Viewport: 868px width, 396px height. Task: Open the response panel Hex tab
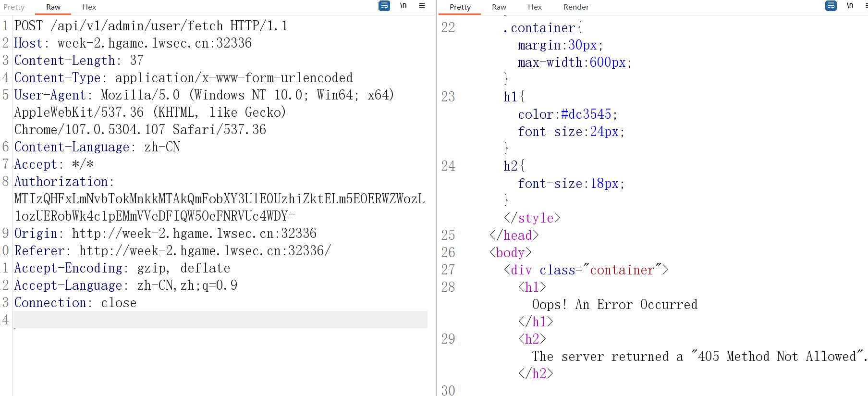(x=535, y=7)
